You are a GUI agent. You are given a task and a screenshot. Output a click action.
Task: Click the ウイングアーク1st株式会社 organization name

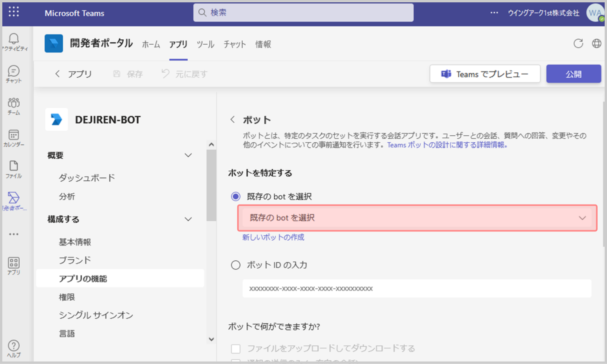[544, 13]
